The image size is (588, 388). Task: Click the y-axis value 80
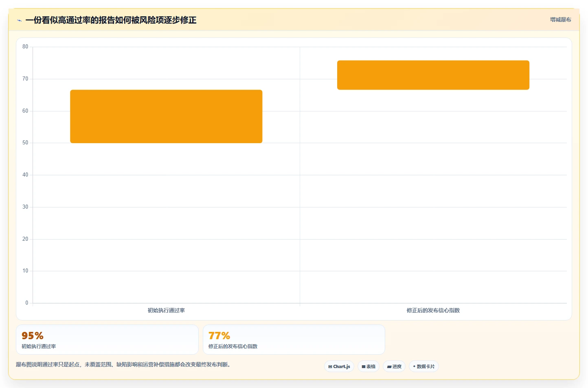pyautogui.click(x=25, y=47)
